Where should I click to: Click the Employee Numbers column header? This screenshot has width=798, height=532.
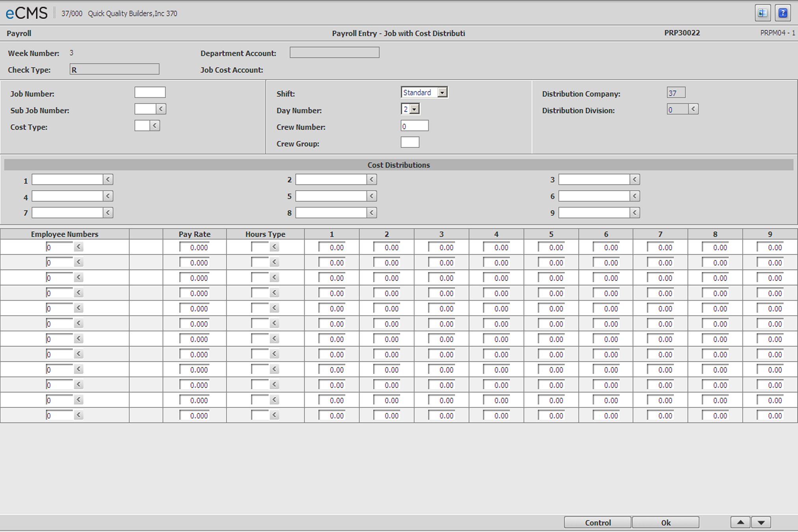tap(65, 234)
